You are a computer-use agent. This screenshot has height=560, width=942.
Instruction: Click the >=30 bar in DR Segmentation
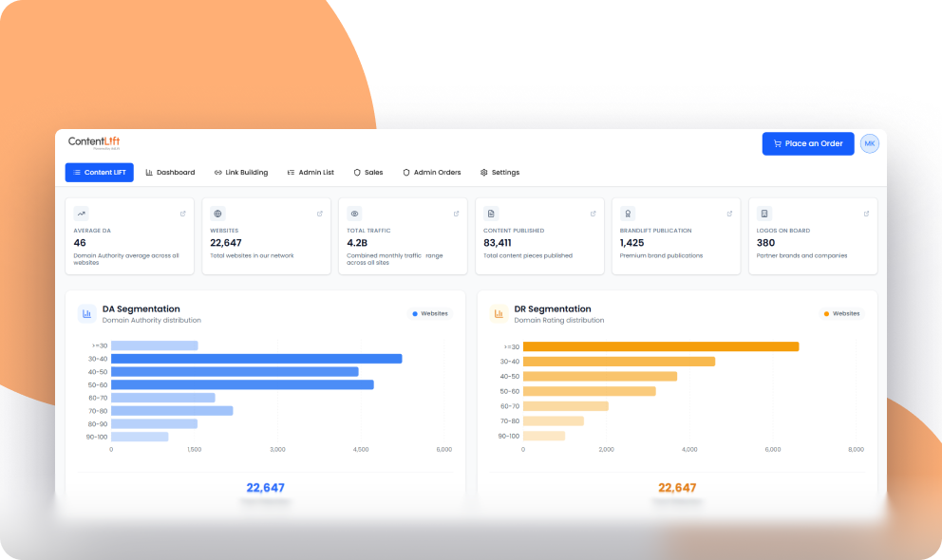(x=661, y=347)
